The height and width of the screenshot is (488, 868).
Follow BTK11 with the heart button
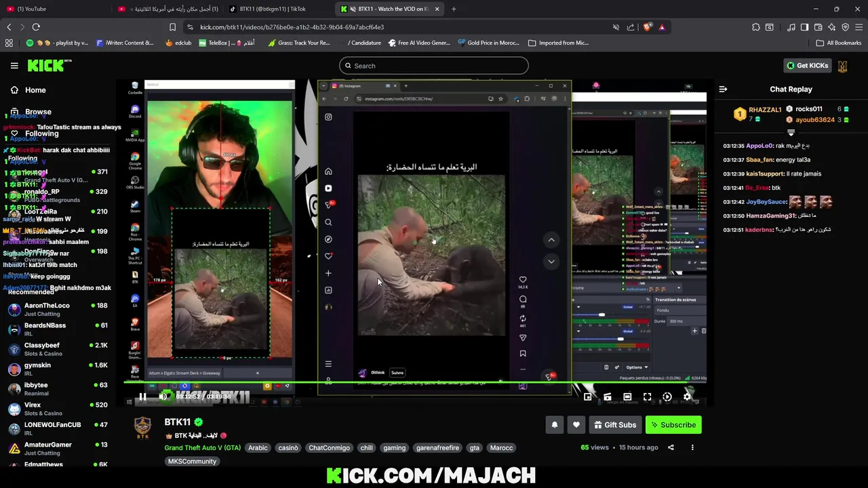[x=576, y=425]
